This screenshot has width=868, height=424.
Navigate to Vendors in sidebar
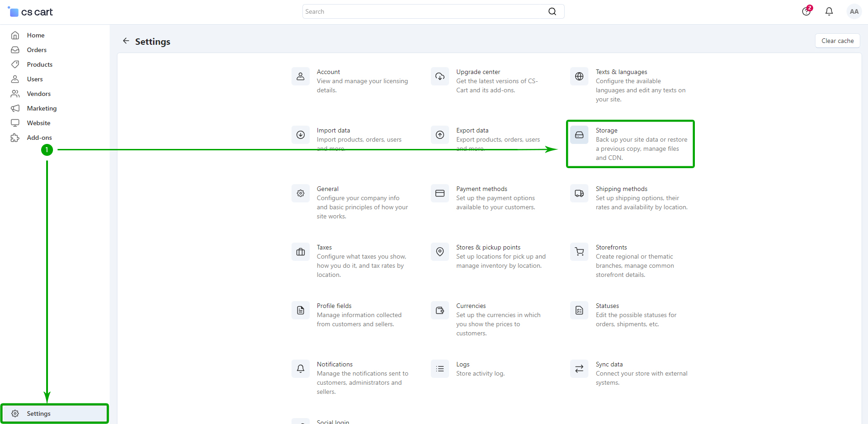tap(39, 94)
